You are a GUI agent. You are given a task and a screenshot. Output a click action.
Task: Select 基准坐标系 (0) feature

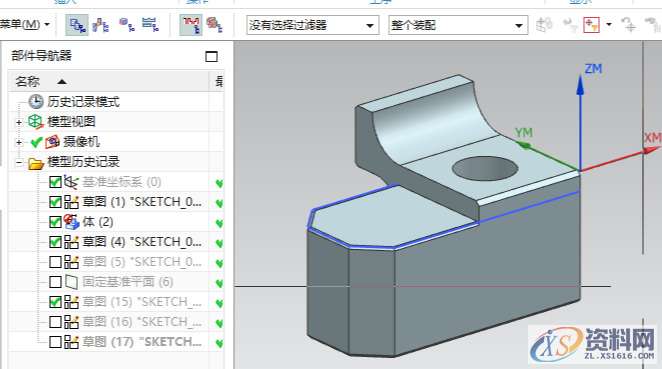122,182
